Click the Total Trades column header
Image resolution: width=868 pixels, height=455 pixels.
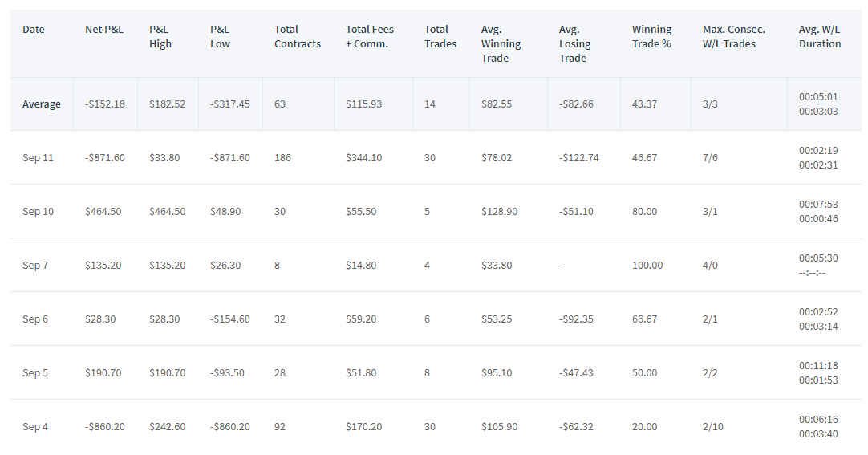(440, 37)
